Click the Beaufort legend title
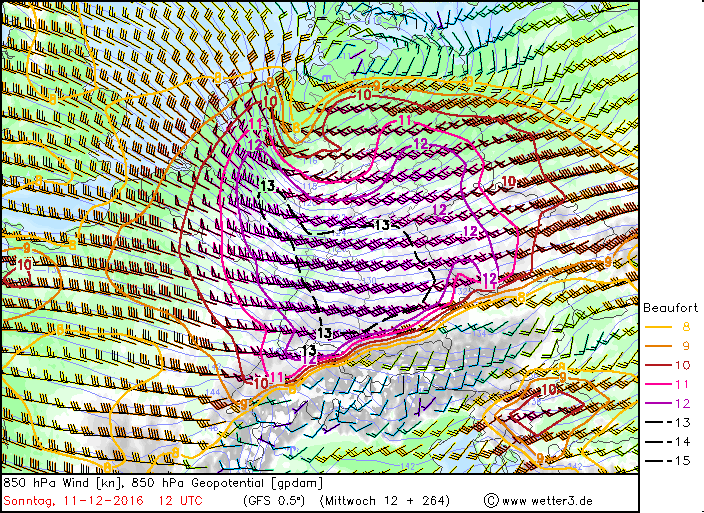 (670, 308)
